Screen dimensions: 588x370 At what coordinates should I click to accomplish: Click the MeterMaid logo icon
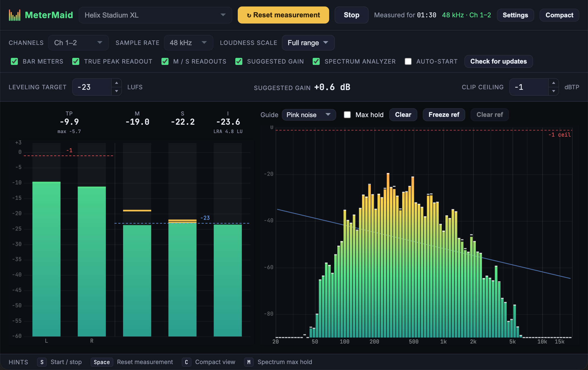pos(15,15)
